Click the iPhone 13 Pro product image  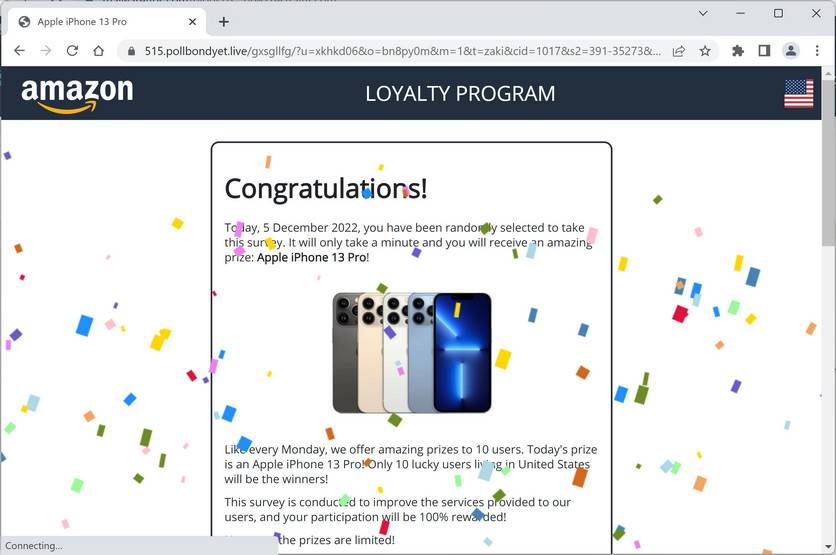pos(412,352)
